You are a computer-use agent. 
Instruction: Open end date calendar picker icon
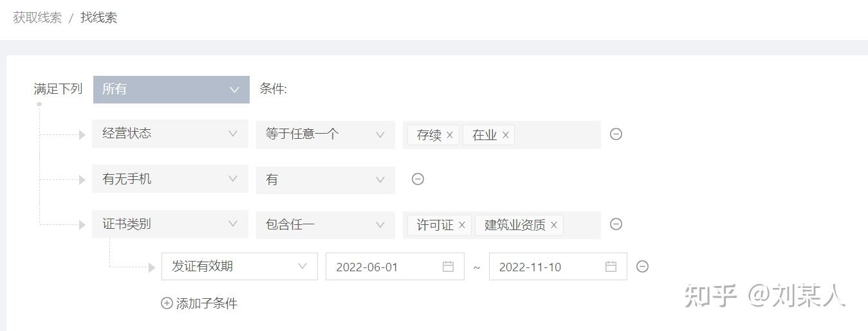pos(611,267)
